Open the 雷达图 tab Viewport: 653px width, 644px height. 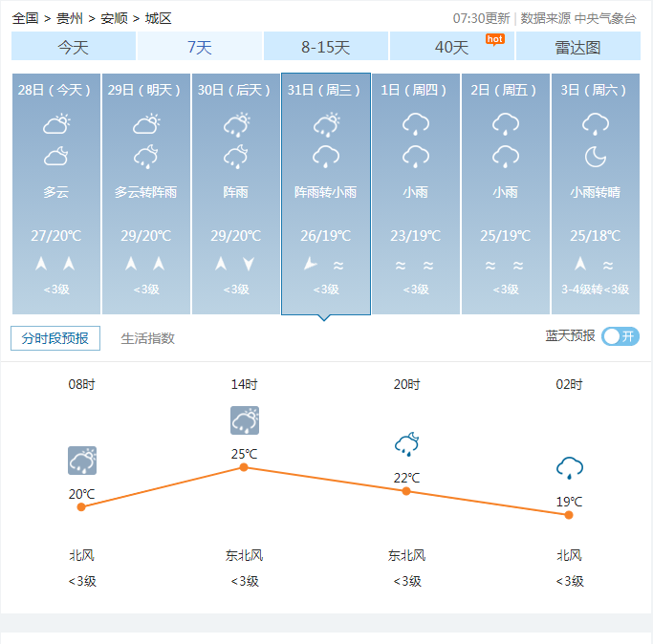[x=578, y=47]
